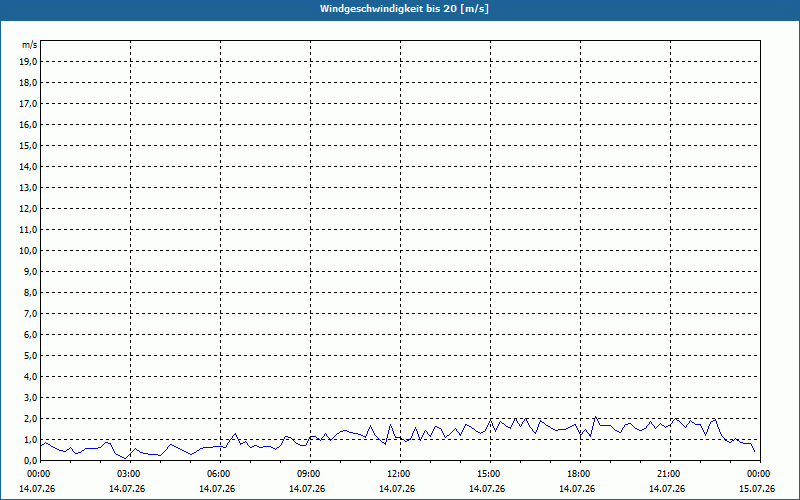Viewport: 800px width, 500px height.
Task: Pick the "1,0" y-axis label
Action: click(30, 439)
